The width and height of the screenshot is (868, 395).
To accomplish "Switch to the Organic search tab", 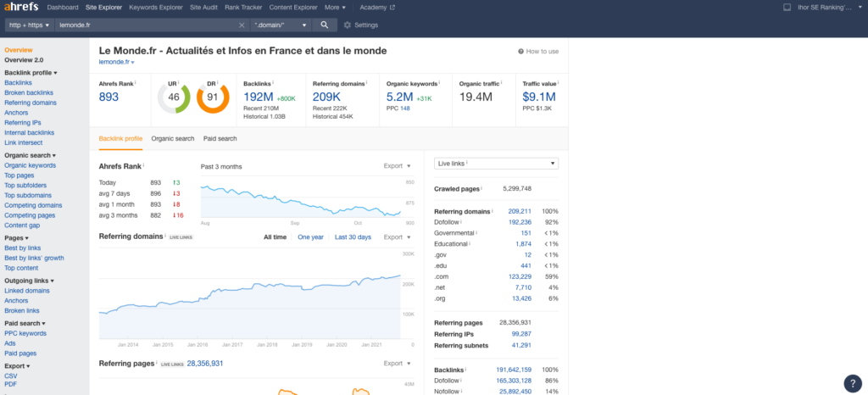I will [x=173, y=138].
